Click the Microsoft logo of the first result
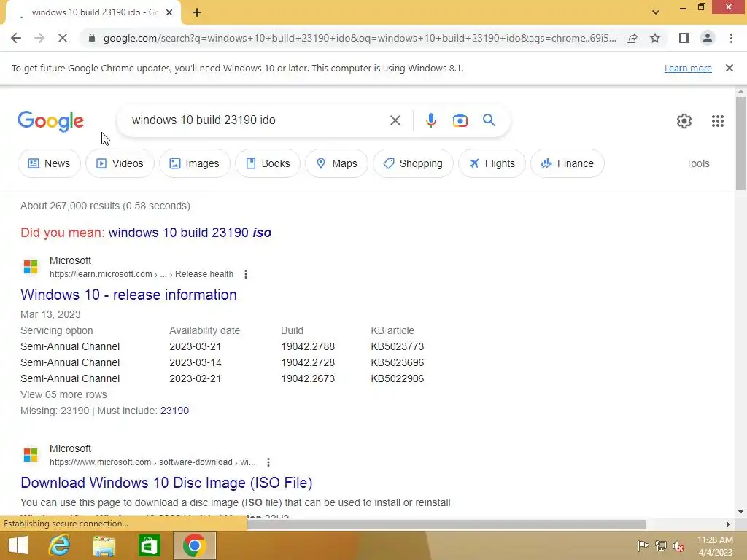This screenshot has width=747, height=560. click(31, 267)
